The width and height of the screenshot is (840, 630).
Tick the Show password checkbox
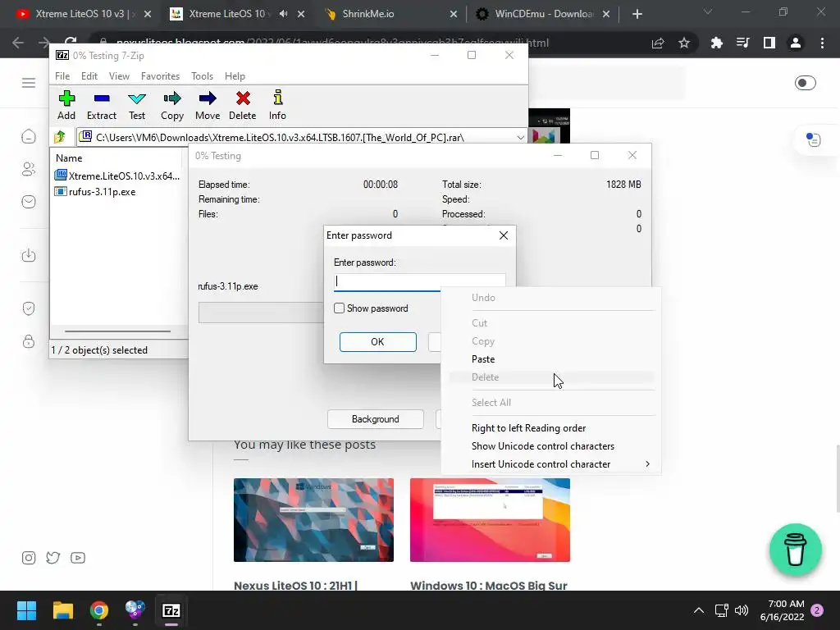[339, 308]
